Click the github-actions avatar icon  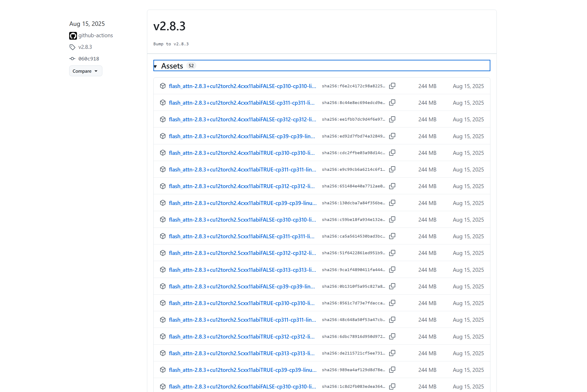point(73,36)
